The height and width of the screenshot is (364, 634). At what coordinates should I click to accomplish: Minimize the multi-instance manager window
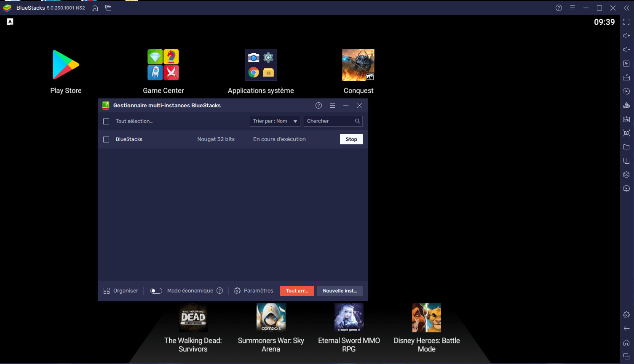[x=346, y=106]
